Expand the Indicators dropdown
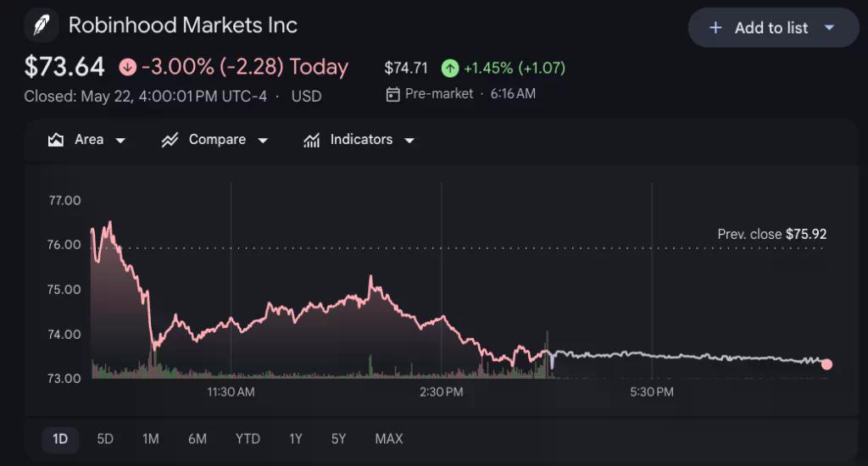The height and width of the screenshot is (466, 868). click(409, 141)
